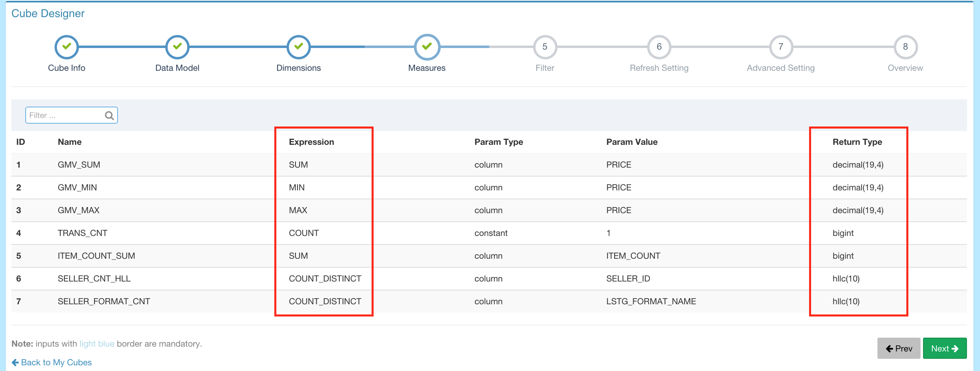Click the Expression column header
The image size is (980, 371).
311,142
